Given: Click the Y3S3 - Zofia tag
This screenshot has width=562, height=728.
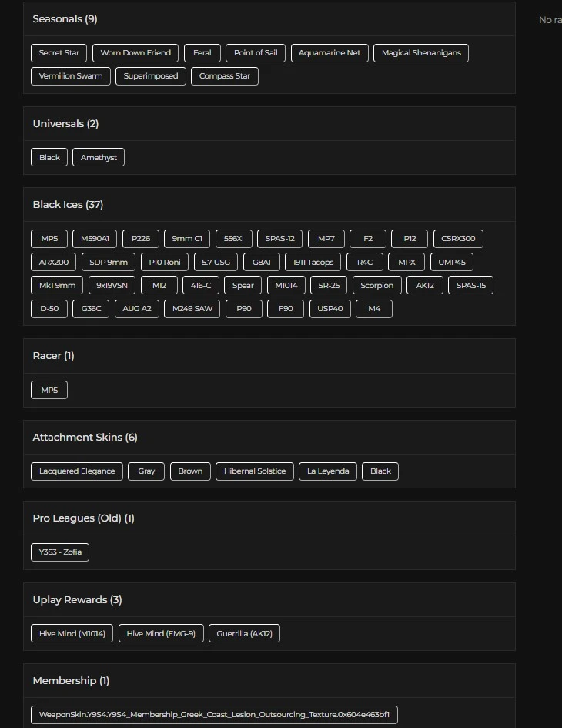Looking at the screenshot, I should (60, 552).
